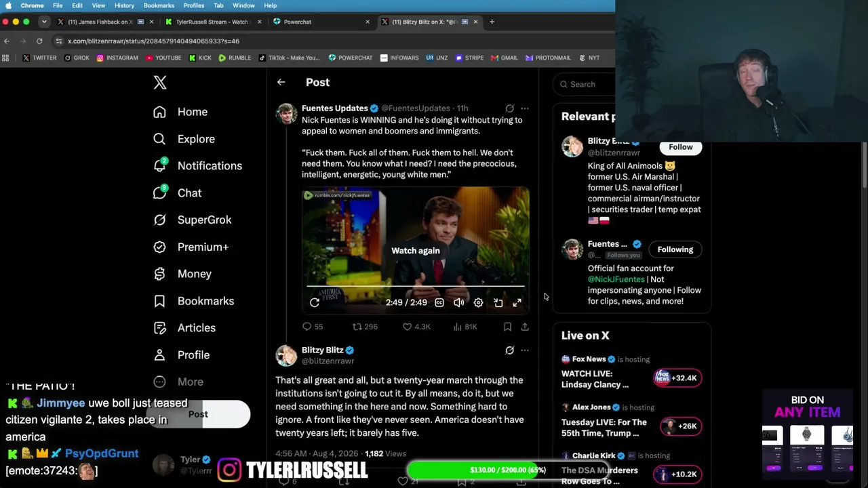Open the PROTONMAIL bookmark

[548, 58]
